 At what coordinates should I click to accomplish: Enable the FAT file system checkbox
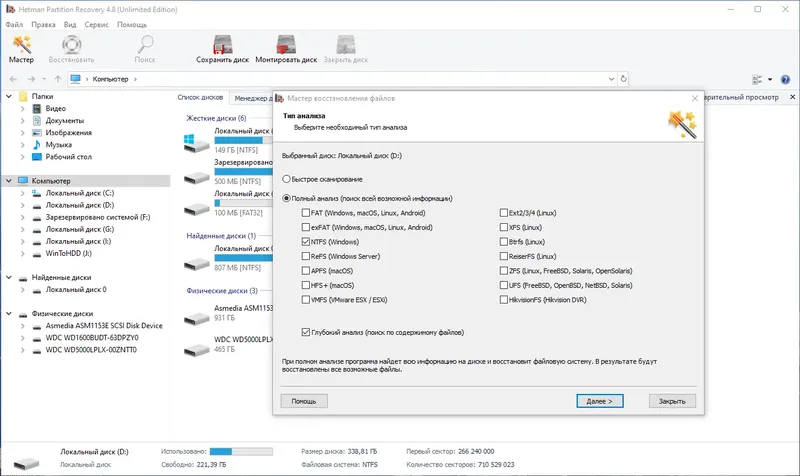coord(306,213)
